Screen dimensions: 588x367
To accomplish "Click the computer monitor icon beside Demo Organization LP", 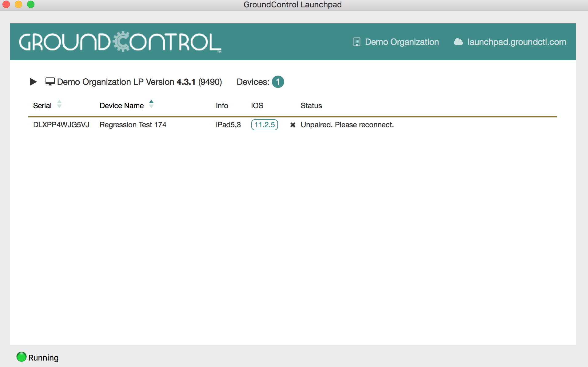I will [x=50, y=82].
